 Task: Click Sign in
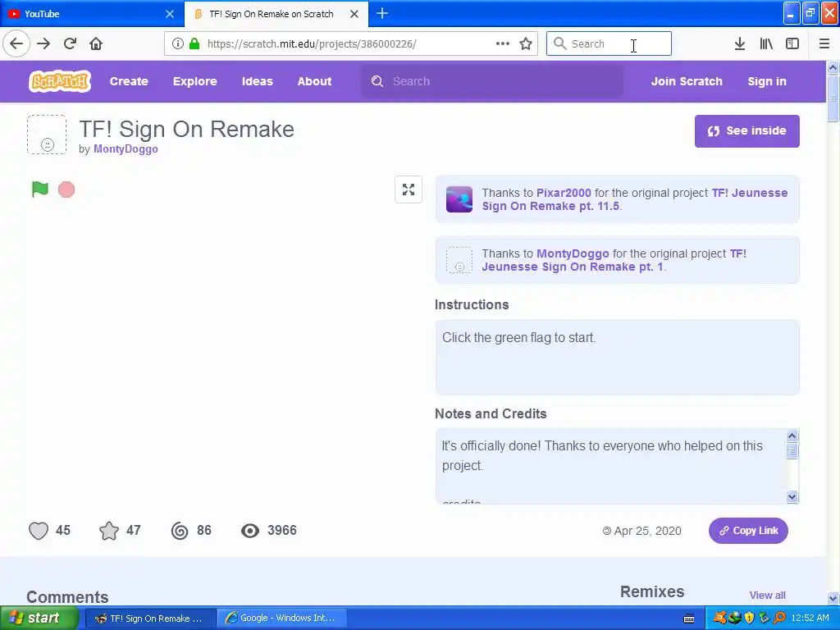pyautogui.click(x=767, y=81)
